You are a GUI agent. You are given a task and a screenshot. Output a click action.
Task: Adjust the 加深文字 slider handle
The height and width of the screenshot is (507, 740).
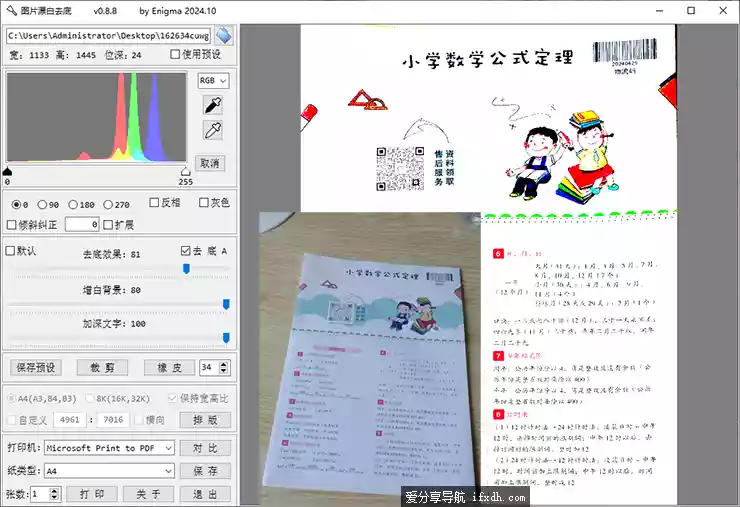coord(226,338)
